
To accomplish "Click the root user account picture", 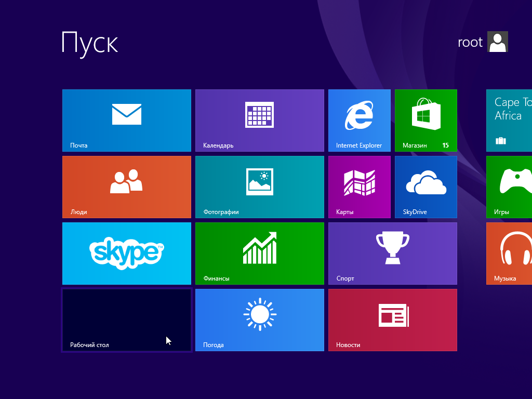I will point(497,42).
